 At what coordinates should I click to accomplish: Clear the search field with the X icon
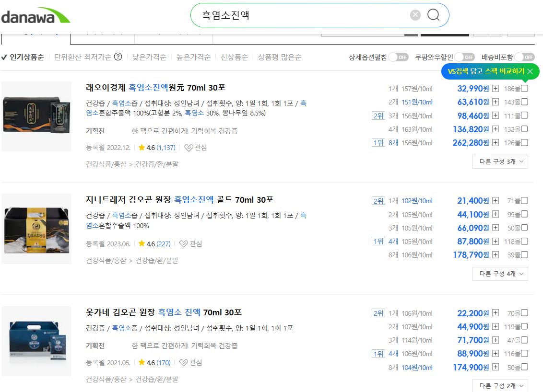click(x=415, y=14)
